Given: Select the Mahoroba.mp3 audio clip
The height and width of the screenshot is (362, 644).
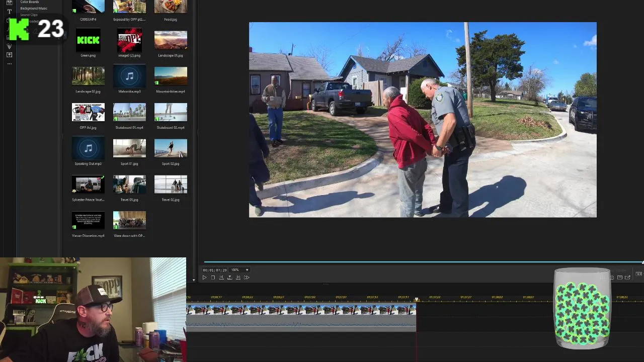Looking at the screenshot, I should pos(129,76).
